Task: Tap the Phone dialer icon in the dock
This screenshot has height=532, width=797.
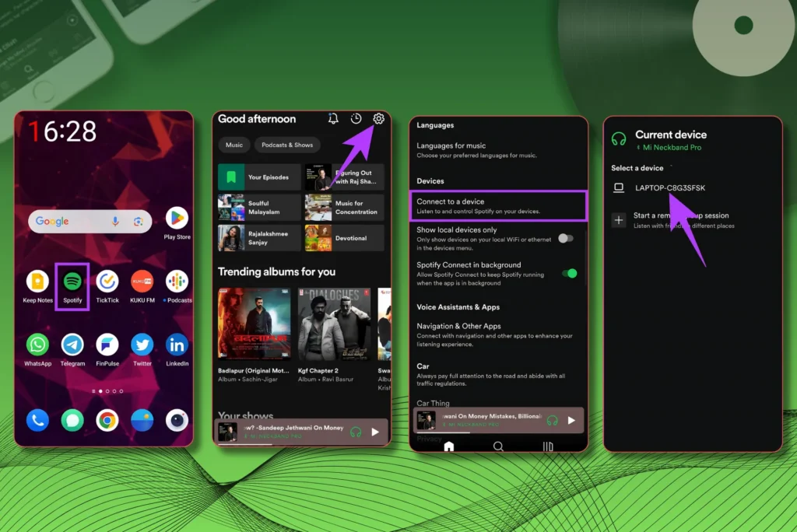Action: pos(37,421)
